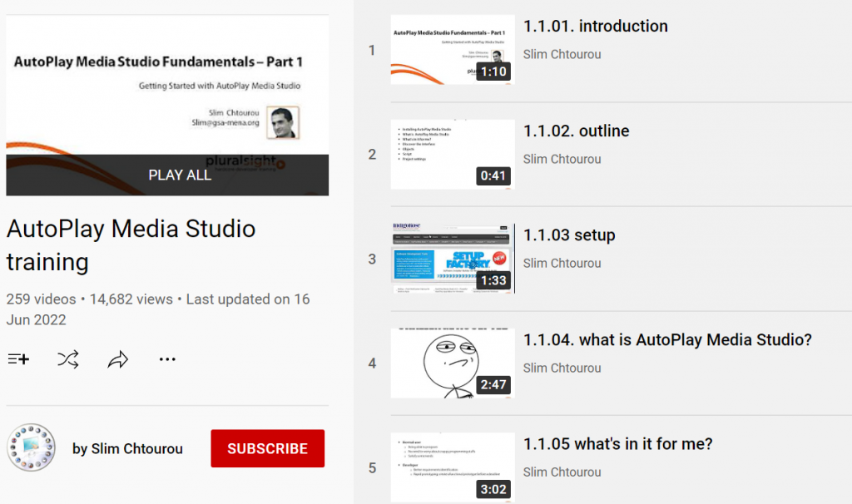Open the "1.1.02. outline" video title

coord(576,131)
